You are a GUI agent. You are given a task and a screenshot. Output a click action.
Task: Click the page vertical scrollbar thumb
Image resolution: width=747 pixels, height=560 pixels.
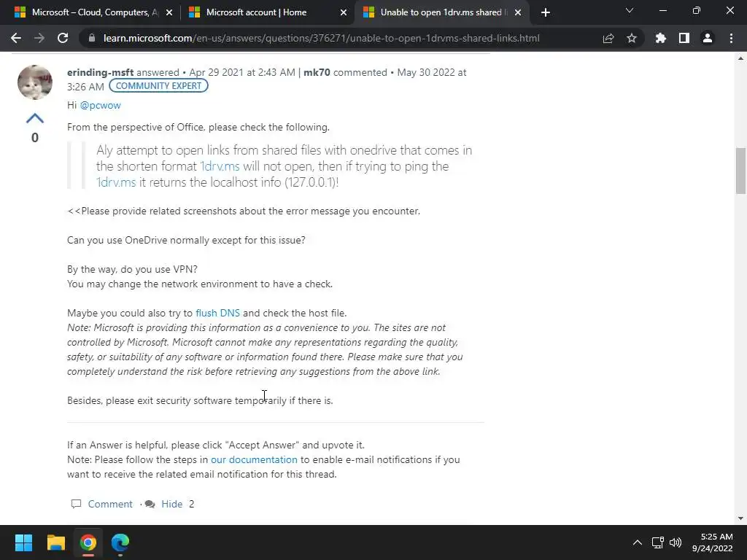click(740, 171)
